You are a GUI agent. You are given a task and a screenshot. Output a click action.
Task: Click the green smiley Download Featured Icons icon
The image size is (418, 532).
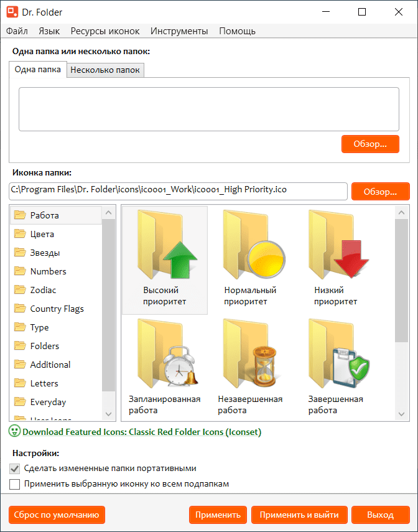click(x=14, y=431)
